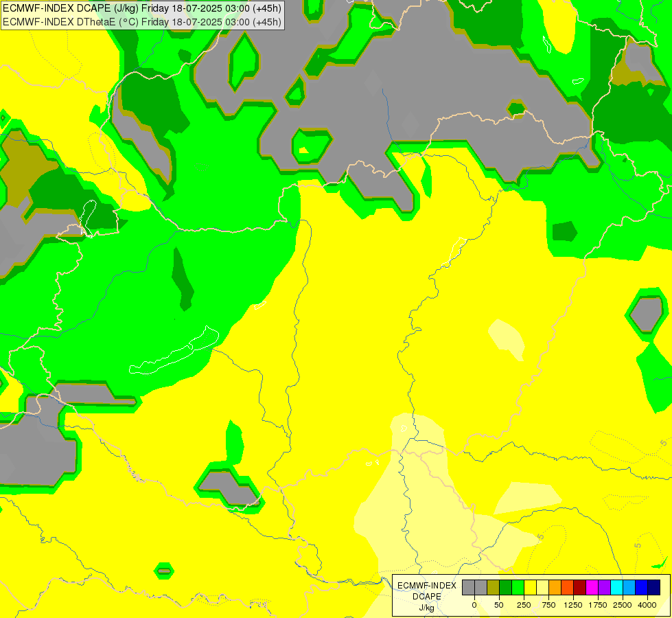Click the legend value 750
Viewport: 672px width, 618px height.
548,605
